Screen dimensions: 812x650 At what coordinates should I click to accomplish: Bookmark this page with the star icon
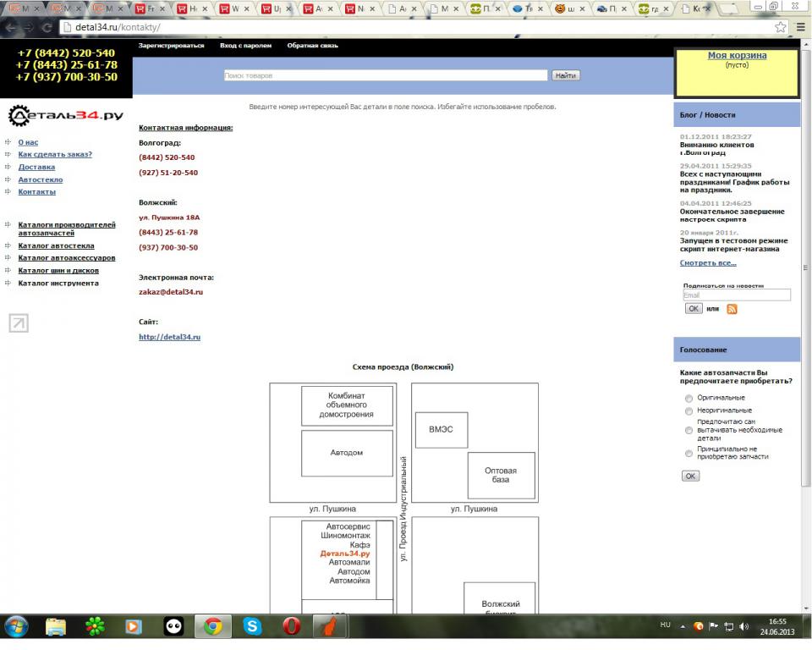pyautogui.click(x=780, y=27)
